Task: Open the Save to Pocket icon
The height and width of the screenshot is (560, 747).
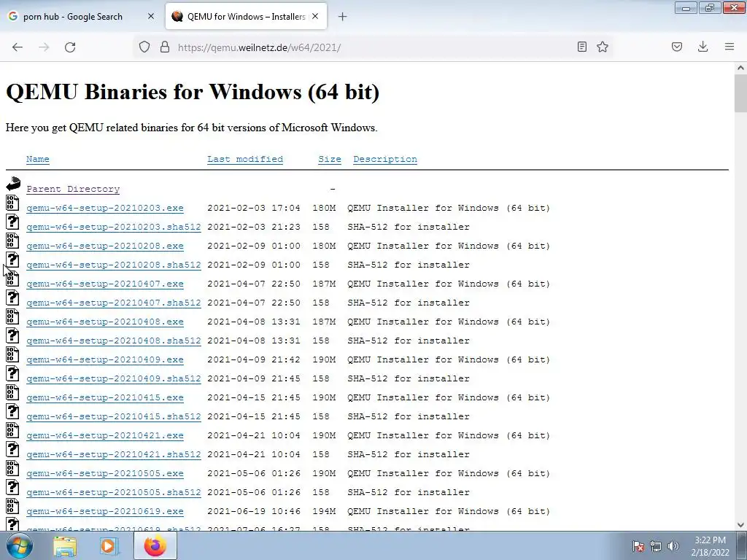Action: click(677, 47)
